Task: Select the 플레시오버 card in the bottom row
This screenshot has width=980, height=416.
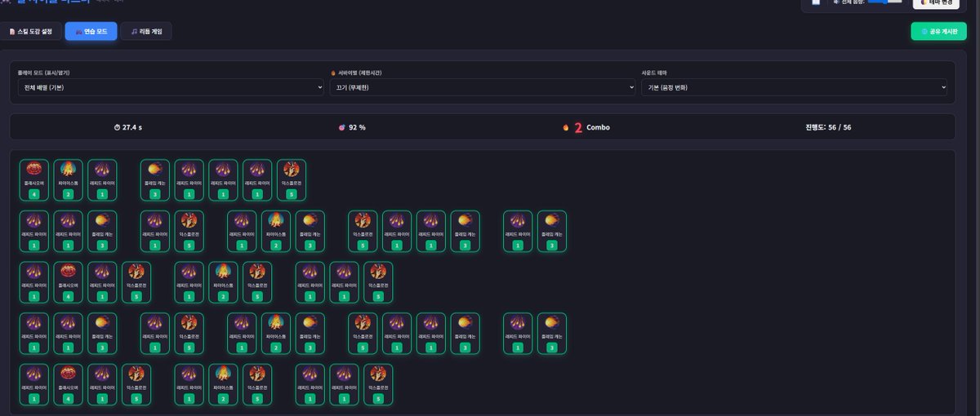Action: 69,385
